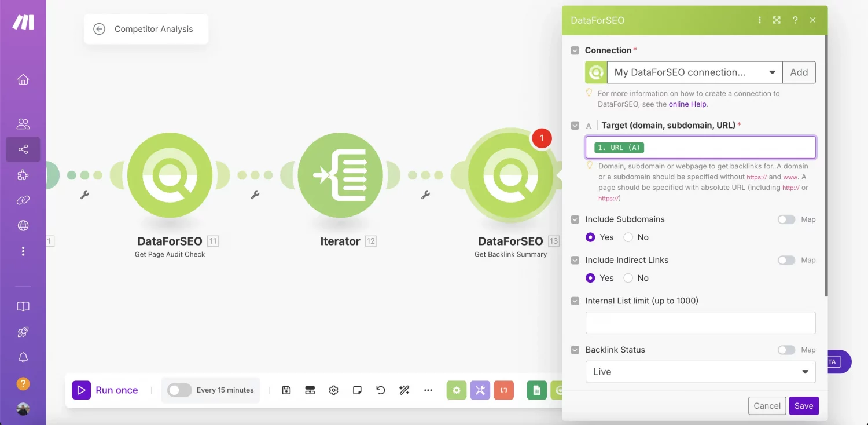Toggle the Map switch for Backlink Status
Viewport: 868px width, 425px height.
(786, 350)
